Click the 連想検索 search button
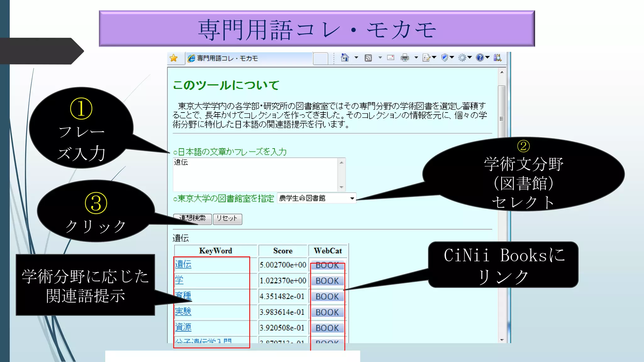The height and width of the screenshot is (362, 644). click(192, 219)
